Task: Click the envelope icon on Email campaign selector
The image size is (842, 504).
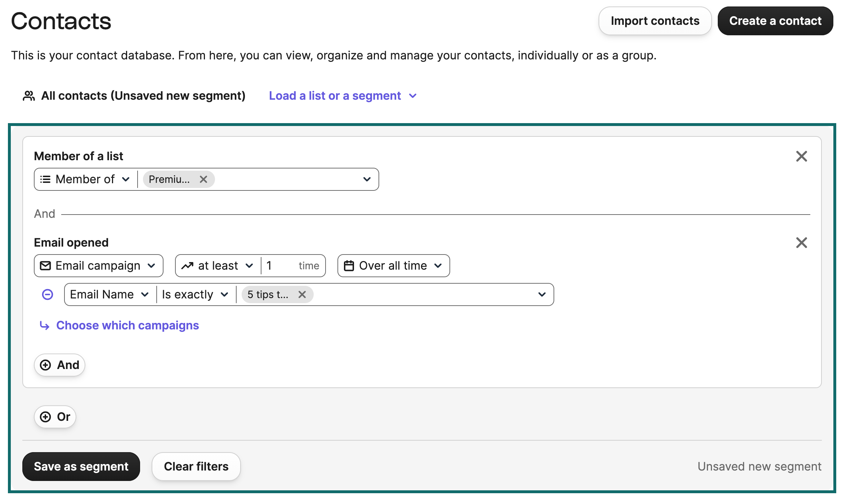Action: click(45, 266)
